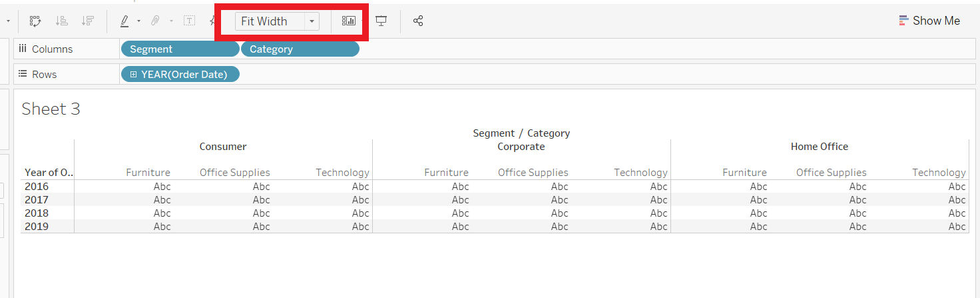Click Technology header under Home Office
This screenshot has height=298, width=980.
tap(939, 172)
